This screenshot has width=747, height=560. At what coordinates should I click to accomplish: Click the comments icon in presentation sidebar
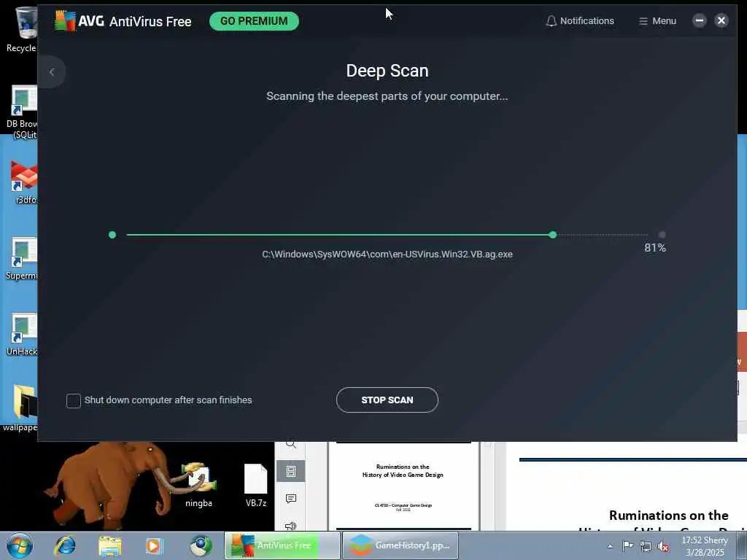tap(290, 499)
